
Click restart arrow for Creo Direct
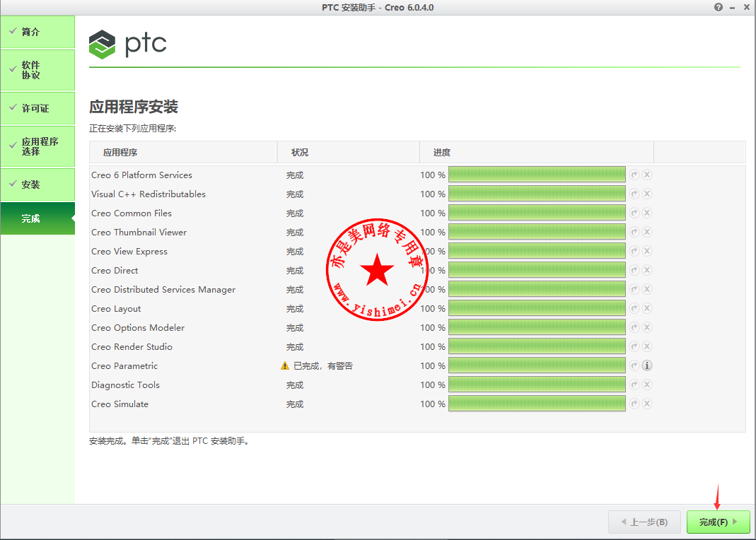[634, 270]
